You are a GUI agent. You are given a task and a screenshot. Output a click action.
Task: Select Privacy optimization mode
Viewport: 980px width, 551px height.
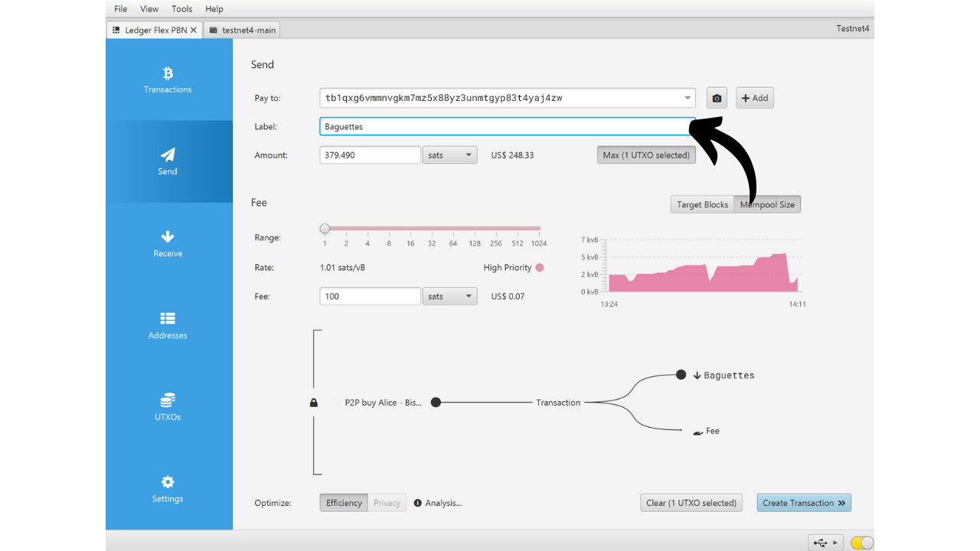tap(387, 503)
